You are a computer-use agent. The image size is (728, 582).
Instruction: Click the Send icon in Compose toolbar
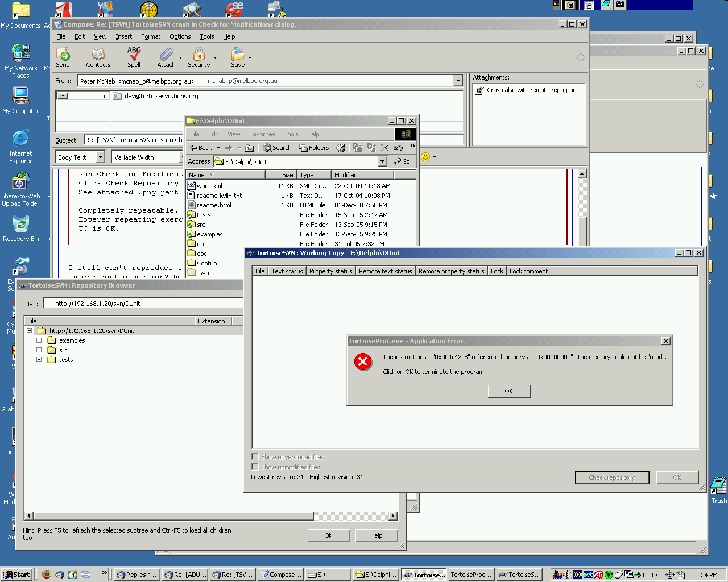tap(63, 58)
